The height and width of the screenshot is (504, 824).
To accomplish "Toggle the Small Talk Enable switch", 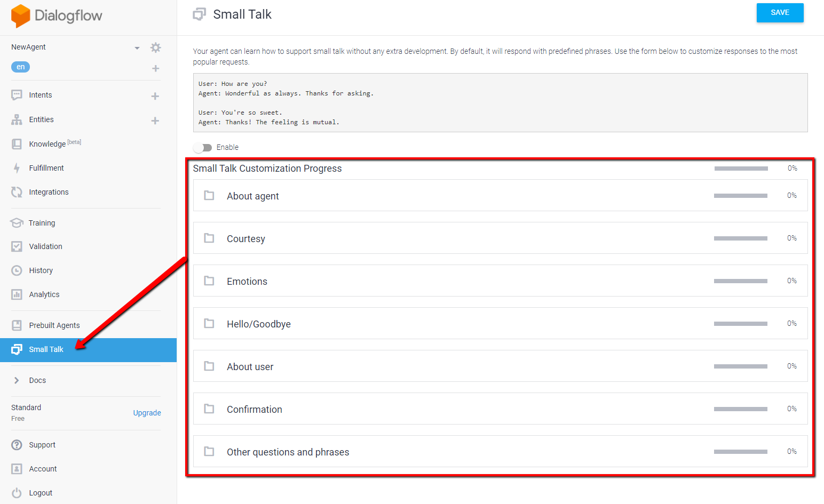I will point(203,147).
